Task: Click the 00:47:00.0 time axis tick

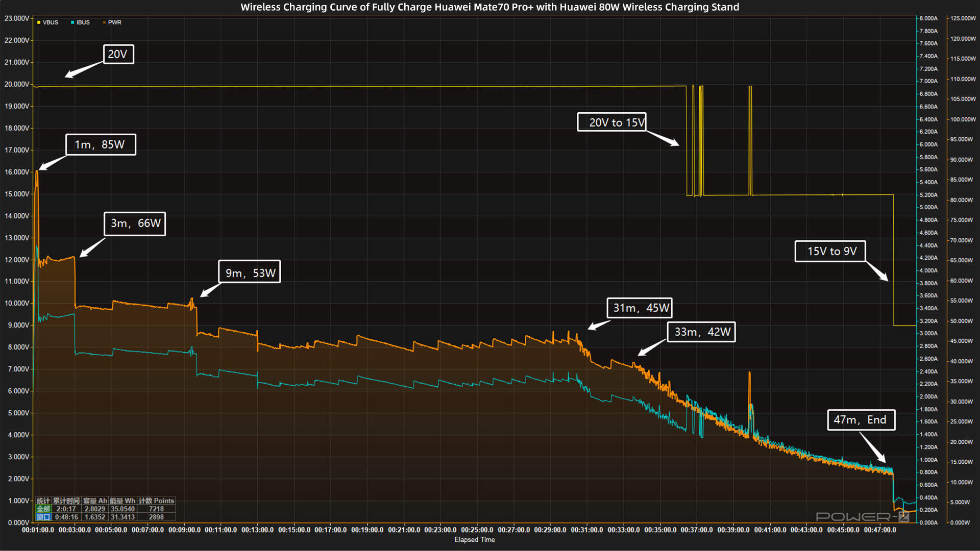Action: [880, 530]
